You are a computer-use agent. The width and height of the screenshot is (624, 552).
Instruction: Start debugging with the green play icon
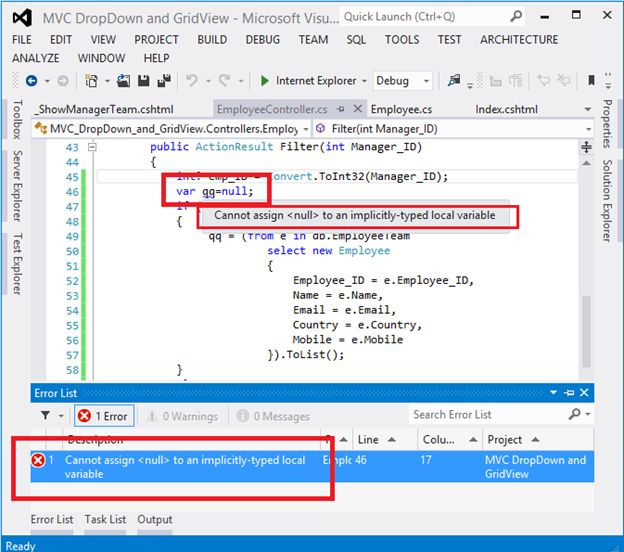pos(264,81)
